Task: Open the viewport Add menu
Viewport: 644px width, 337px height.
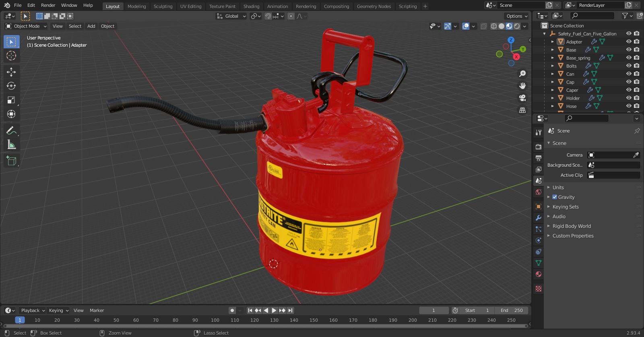Action: [x=91, y=26]
